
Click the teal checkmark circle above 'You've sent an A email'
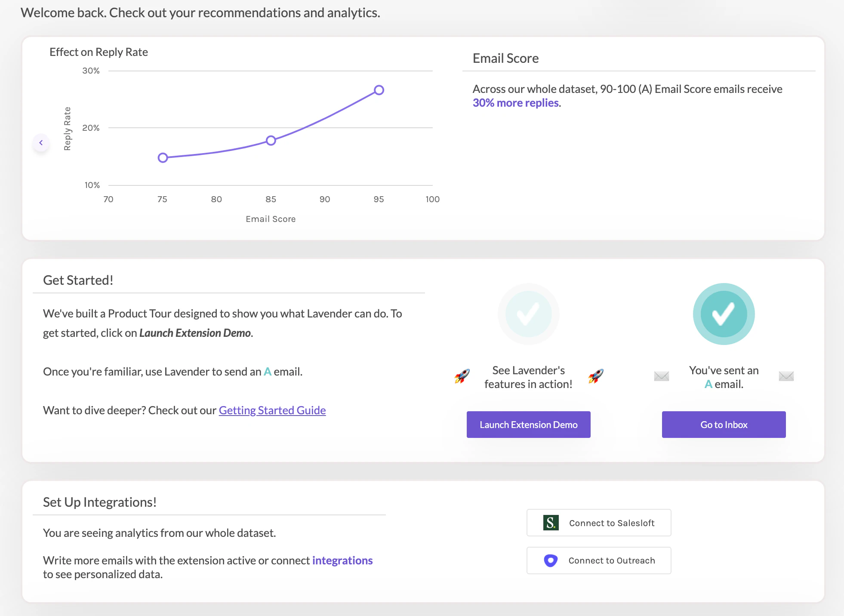[724, 314]
